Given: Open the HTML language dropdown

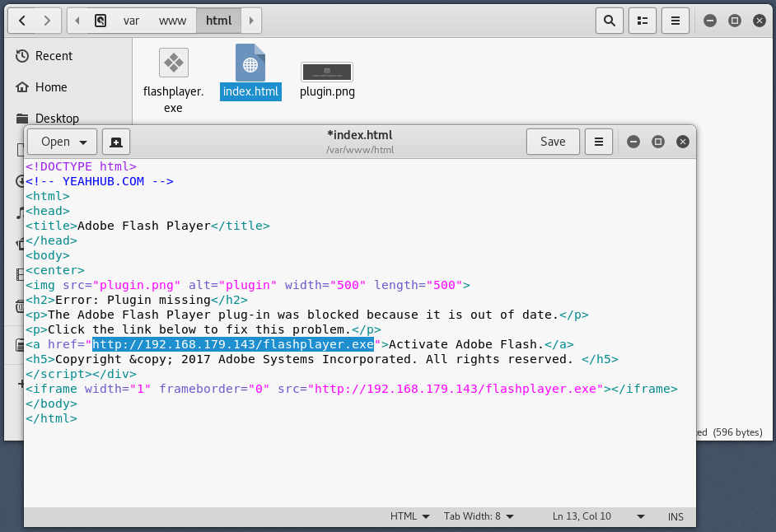Looking at the screenshot, I should click(x=409, y=516).
